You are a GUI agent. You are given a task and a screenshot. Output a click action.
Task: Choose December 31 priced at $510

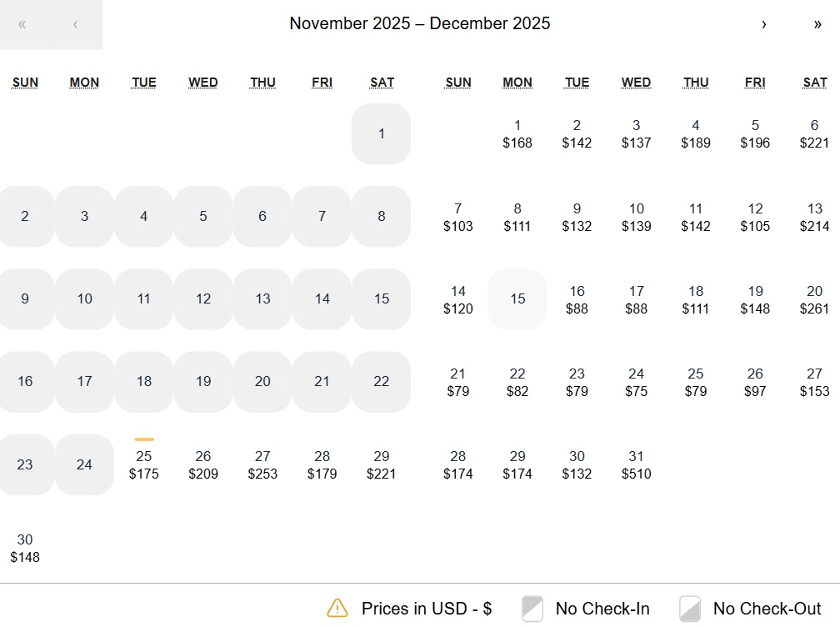point(636,464)
